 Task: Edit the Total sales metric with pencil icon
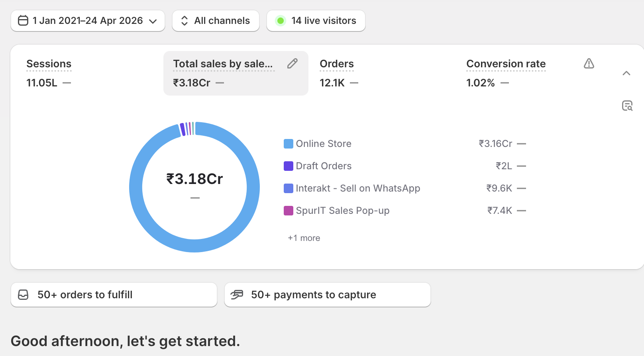pyautogui.click(x=293, y=63)
